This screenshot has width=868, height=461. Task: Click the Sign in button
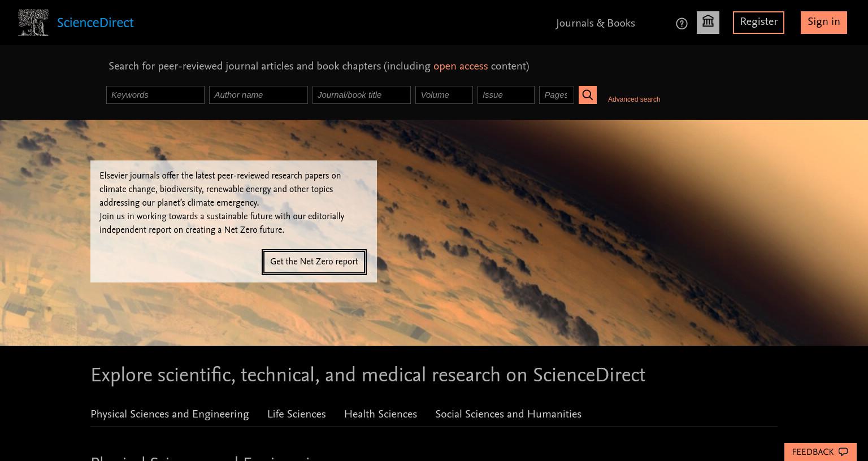pos(824,23)
